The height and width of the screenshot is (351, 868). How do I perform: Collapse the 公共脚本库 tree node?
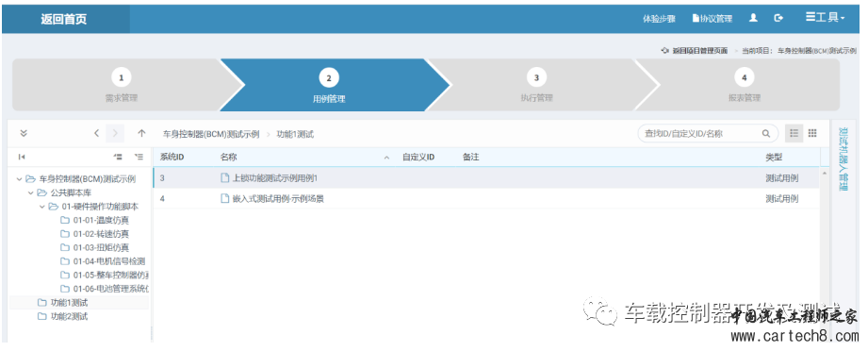(x=31, y=193)
